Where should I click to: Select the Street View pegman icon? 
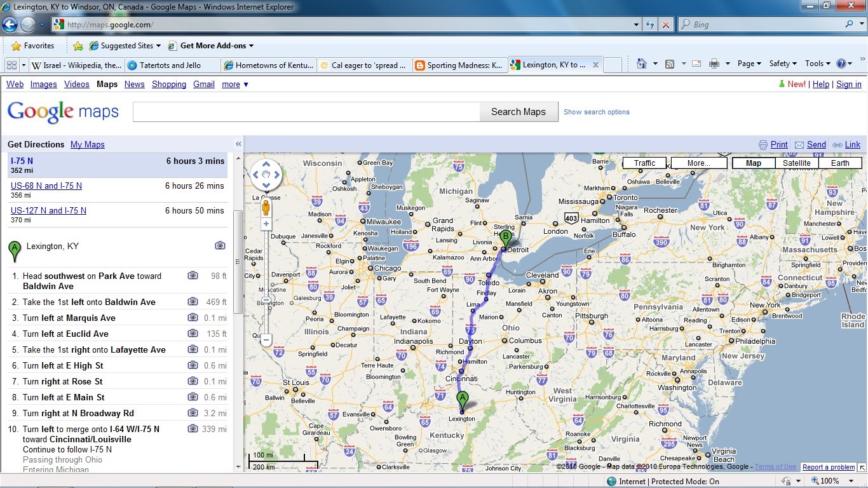tap(266, 208)
